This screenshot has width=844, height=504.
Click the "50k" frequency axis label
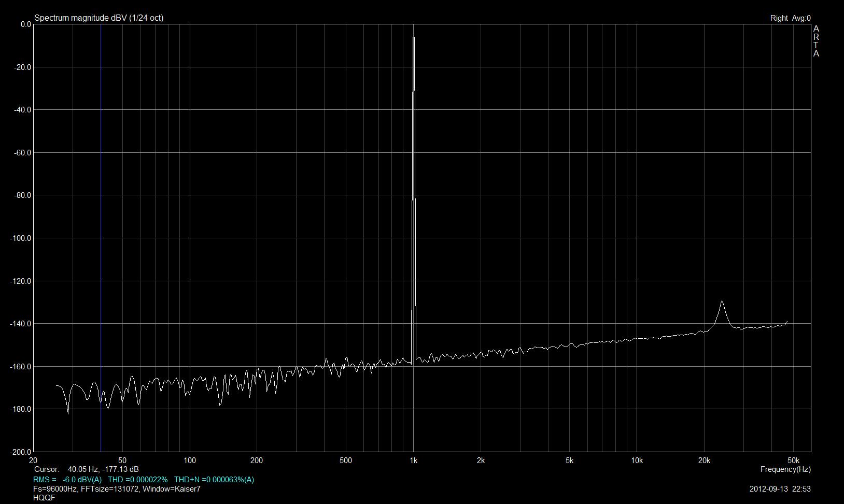click(793, 460)
